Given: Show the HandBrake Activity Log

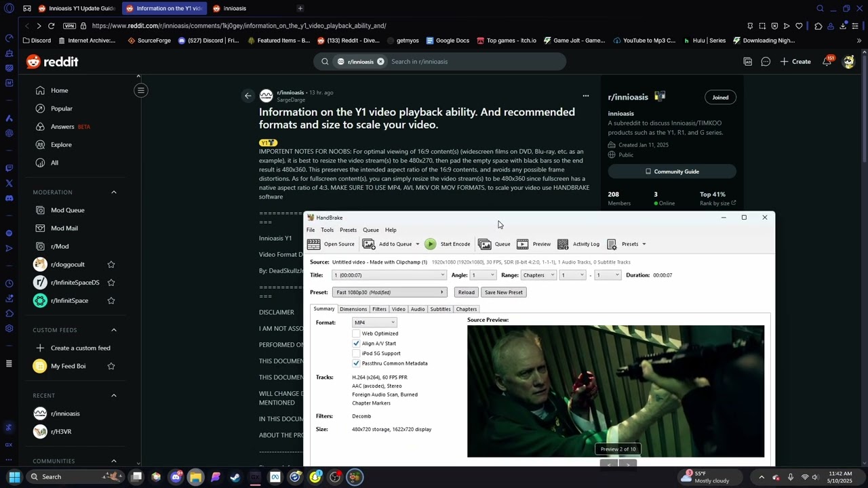Looking at the screenshot, I should (578, 244).
